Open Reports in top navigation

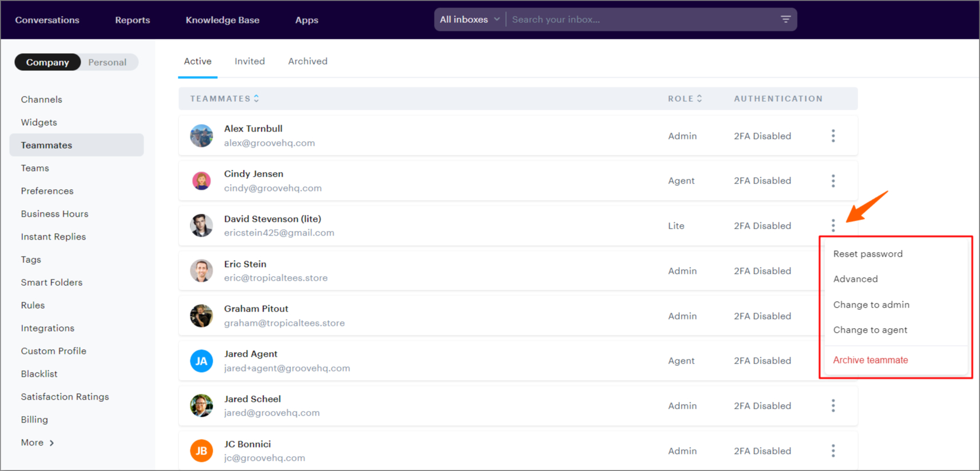[x=133, y=20]
